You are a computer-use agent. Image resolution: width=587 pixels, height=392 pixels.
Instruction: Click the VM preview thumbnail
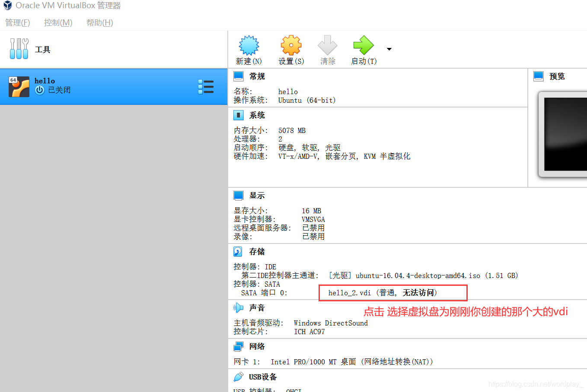point(563,134)
